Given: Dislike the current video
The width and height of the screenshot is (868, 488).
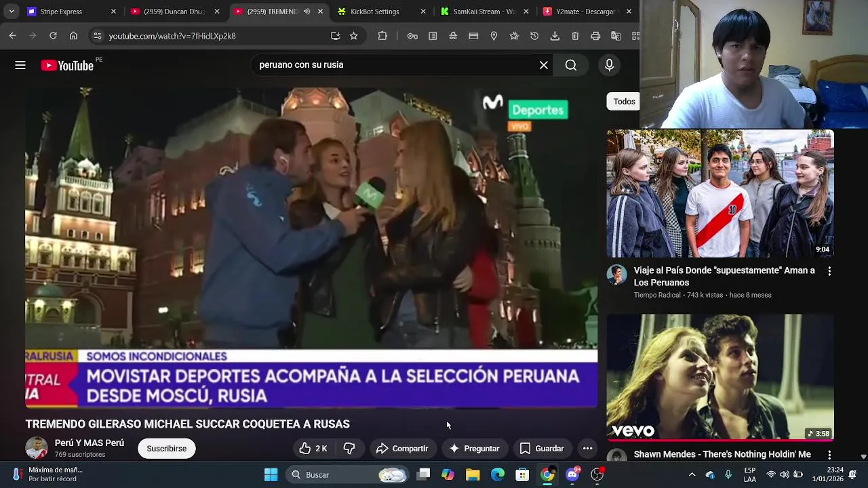Looking at the screenshot, I should [349, 449].
